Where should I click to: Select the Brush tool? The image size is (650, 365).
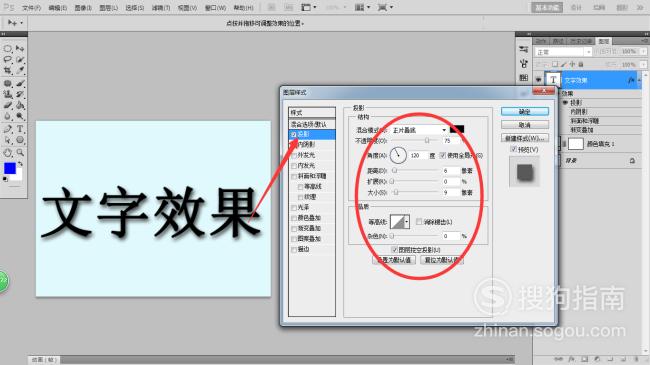pos(20,83)
